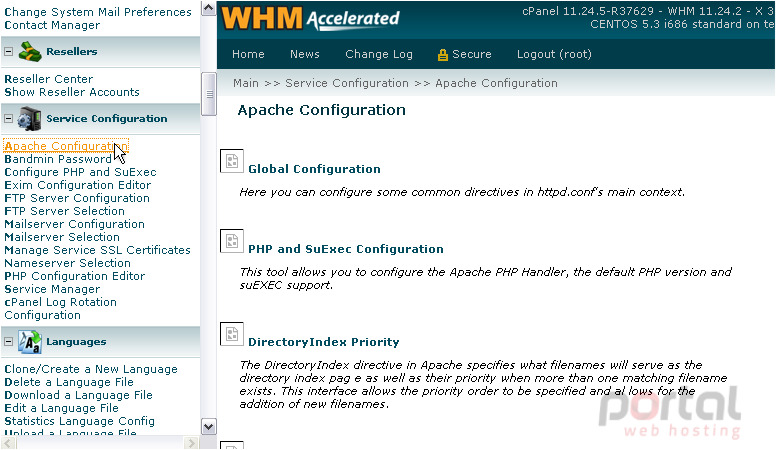Open PHP Configuration Editor
Viewport: 776px width, 450px height.
(x=75, y=276)
